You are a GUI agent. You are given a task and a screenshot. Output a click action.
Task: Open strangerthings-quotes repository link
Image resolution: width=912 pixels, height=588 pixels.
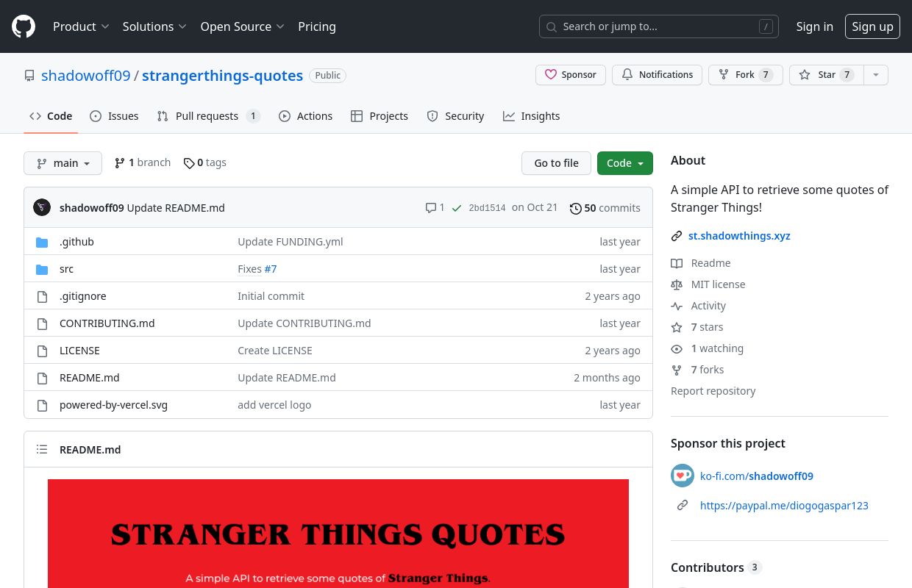222,76
